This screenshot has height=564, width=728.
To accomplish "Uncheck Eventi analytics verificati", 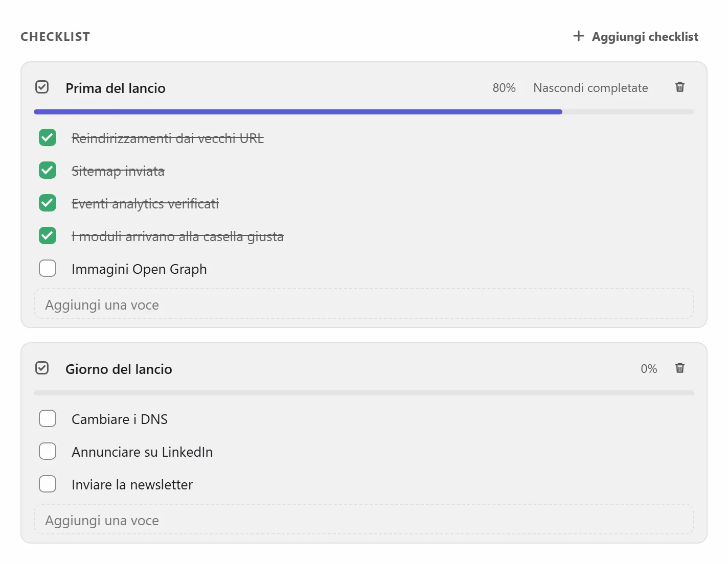I will [48, 203].
